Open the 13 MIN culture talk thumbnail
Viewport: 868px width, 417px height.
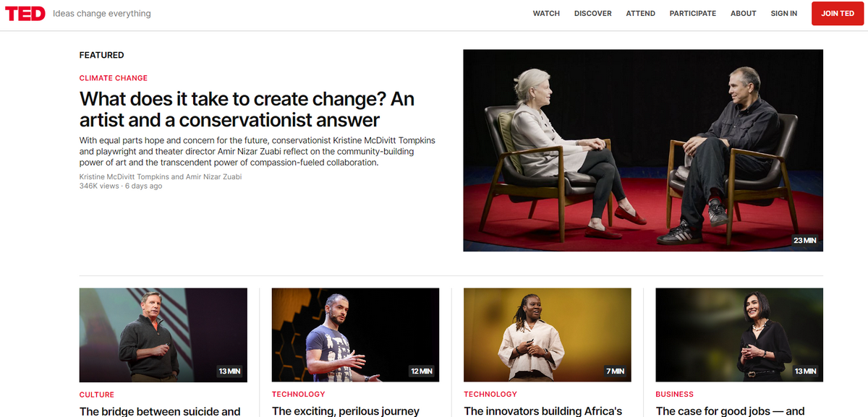click(x=163, y=335)
